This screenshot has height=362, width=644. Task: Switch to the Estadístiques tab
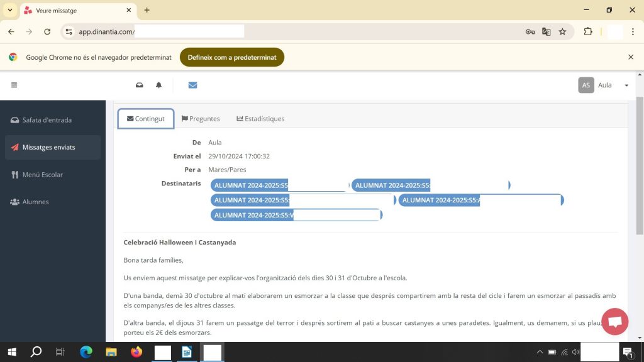point(260,119)
